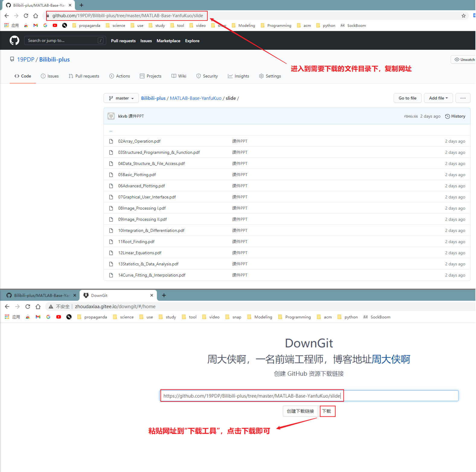Open the Programming bookmark folder in top bar
Image resolution: width=476 pixels, height=472 pixels.
276,26
